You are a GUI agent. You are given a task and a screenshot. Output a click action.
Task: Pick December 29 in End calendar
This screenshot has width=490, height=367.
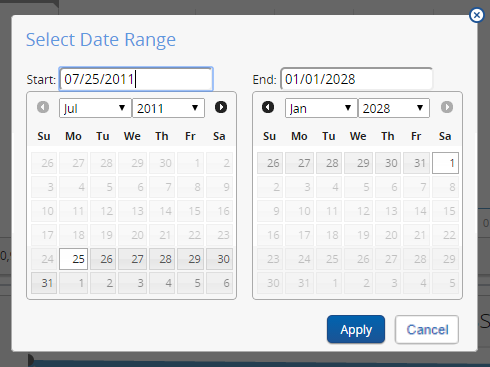coord(358,163)
